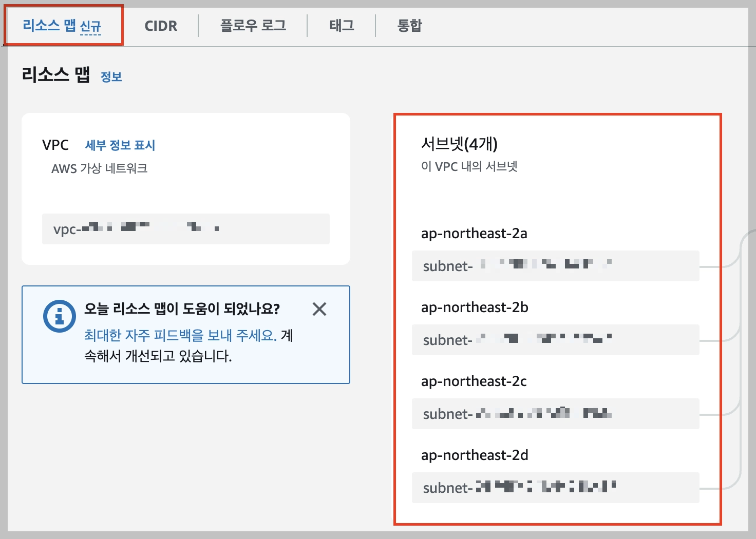The width and height of the screenshot is (756, 539).
Task: Select the VPC ID field
Action: coord(185,229)
